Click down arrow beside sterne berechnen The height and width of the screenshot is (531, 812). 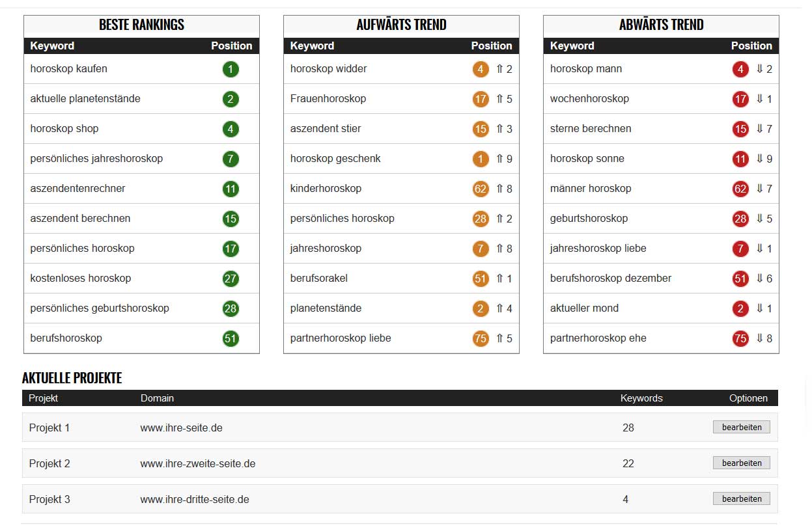point(759,129)
